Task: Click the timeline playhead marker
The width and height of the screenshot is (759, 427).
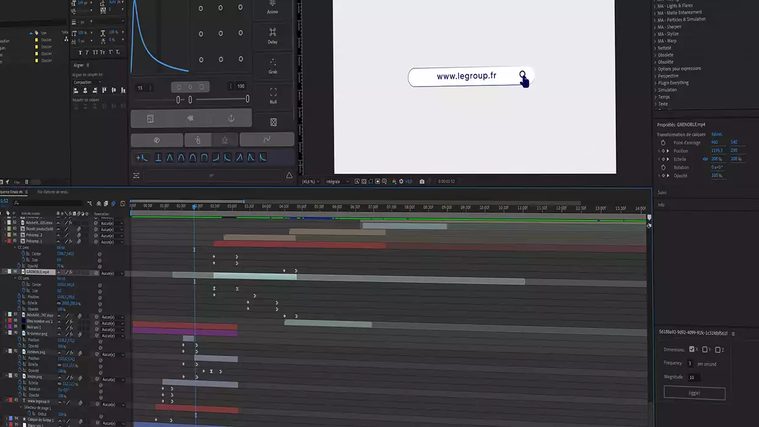Action: pyautogui.click(x=195, y=207)
